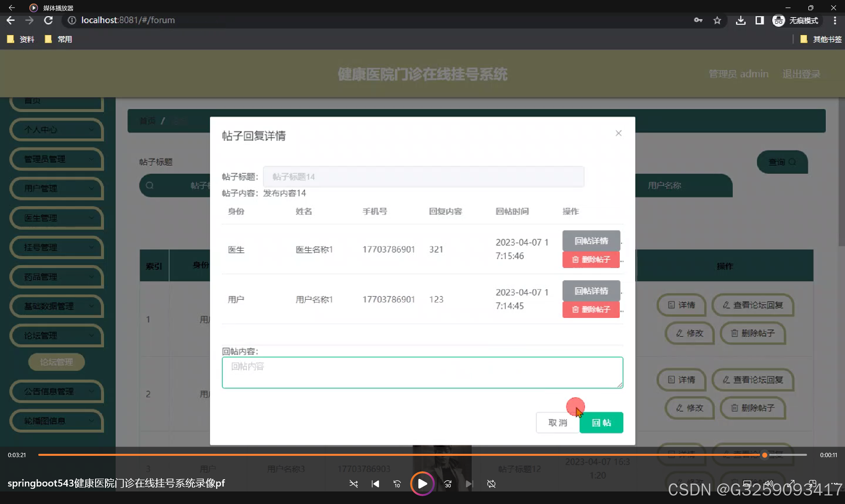Expand 药品管理 sidebar menu

(x=57, y=277)
